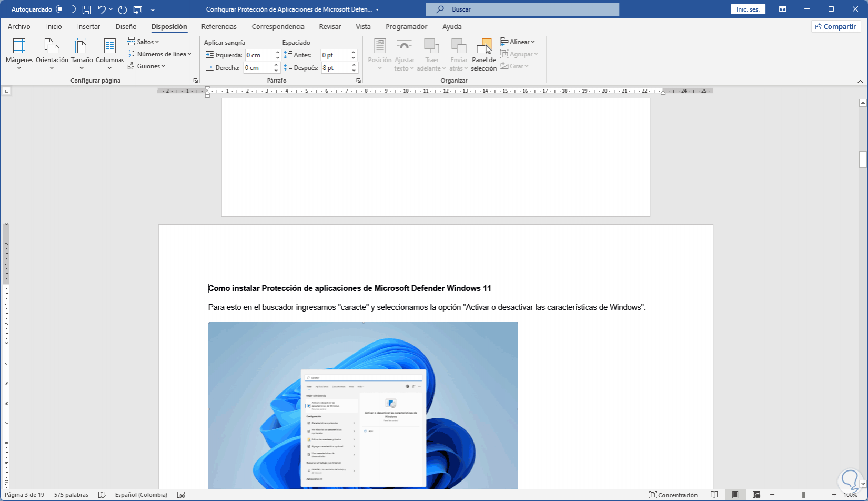
Task: Enable read mode view in status bar
Action: (x=714, y=495)
